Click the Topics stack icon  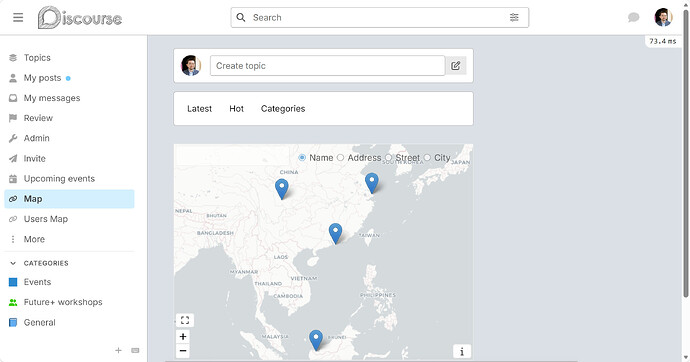pos(13,58)
